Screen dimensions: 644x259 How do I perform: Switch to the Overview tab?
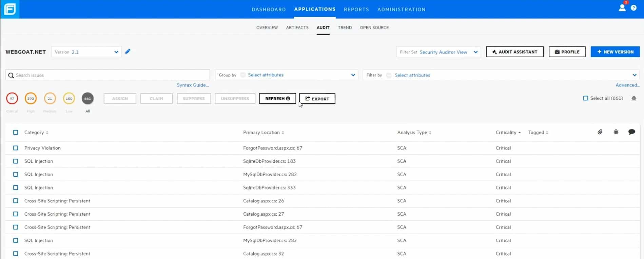coord(267,27)
